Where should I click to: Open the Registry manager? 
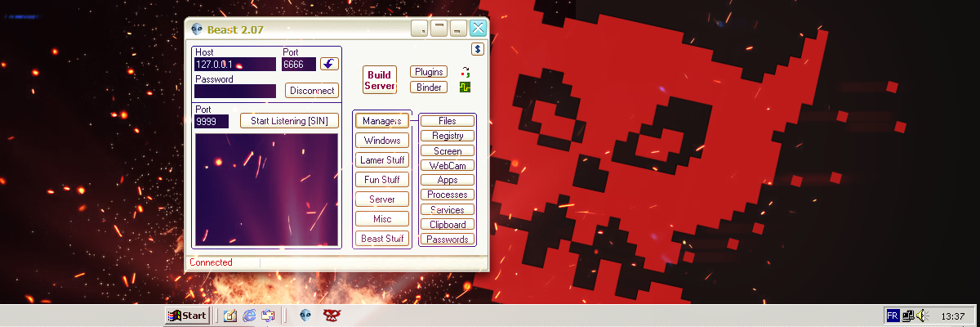tap(447, 136)
